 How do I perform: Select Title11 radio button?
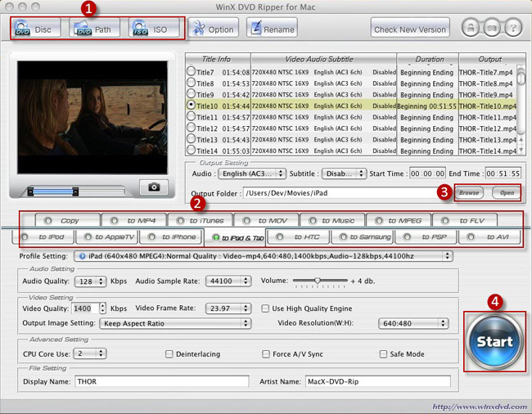click(191, 116)
